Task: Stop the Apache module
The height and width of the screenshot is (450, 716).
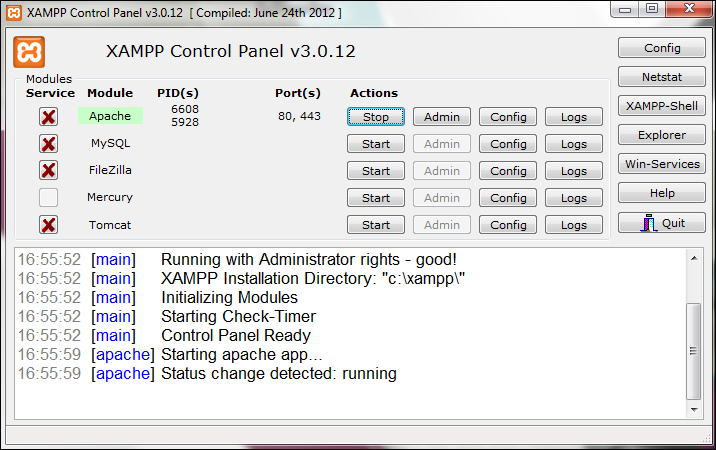Action: [376, 117]
